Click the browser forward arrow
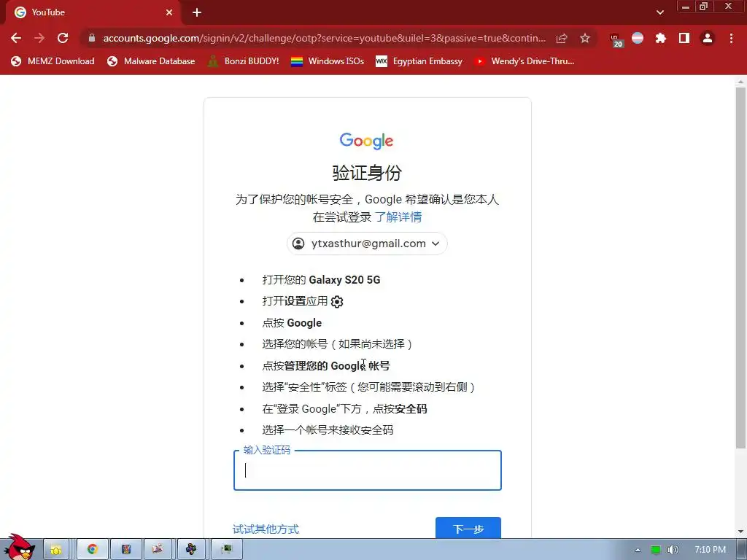This screenshot has width=747, height=560. pyautogui.click(x=39, y=38)
